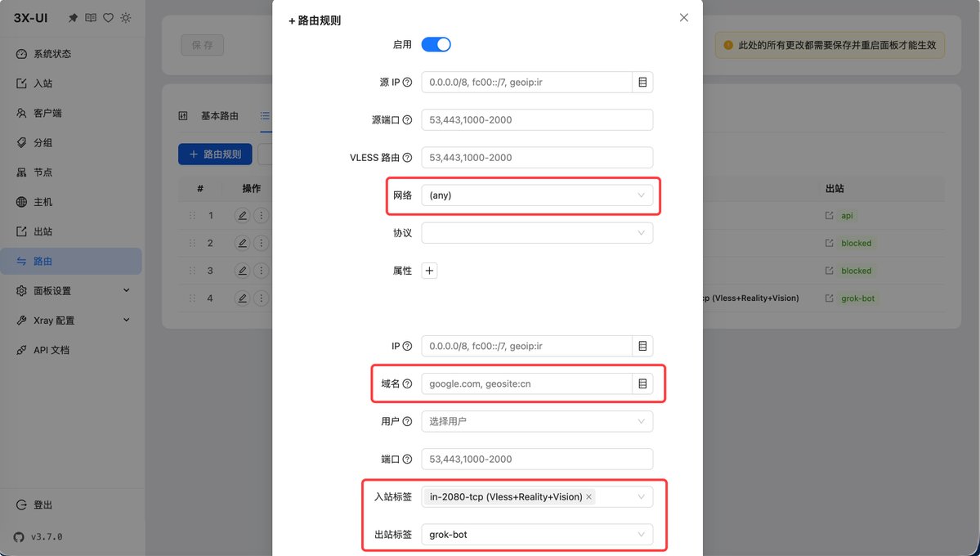
Task: Edit routing rule row 4
Action: (x=242, y=298)
